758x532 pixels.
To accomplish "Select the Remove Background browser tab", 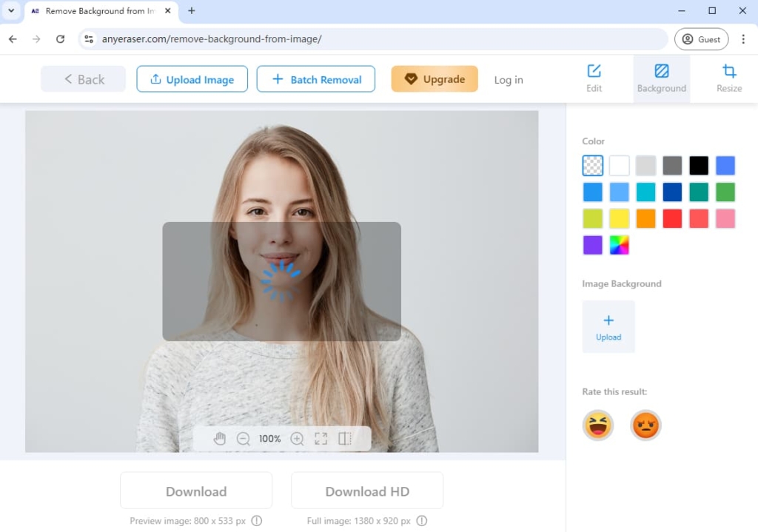I will [x=96, y=11].
